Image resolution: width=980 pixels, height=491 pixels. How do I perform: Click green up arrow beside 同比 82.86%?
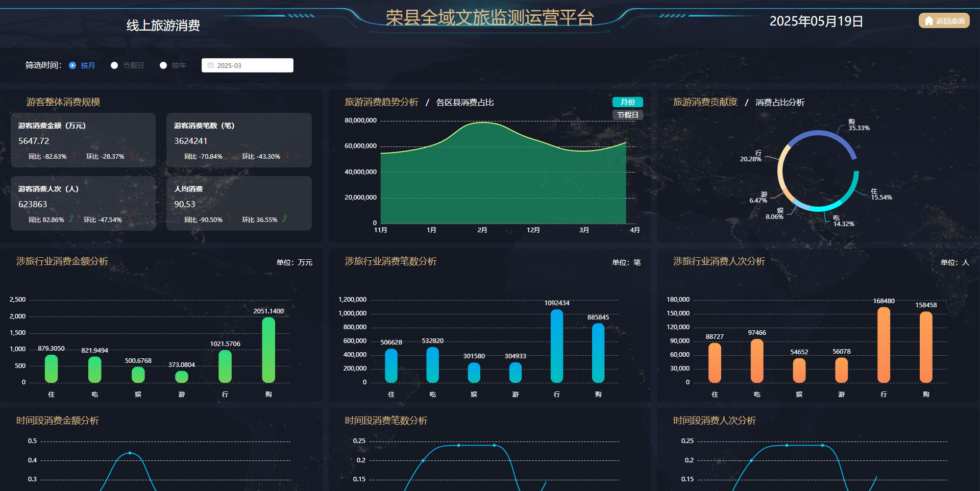click(71, 219)
